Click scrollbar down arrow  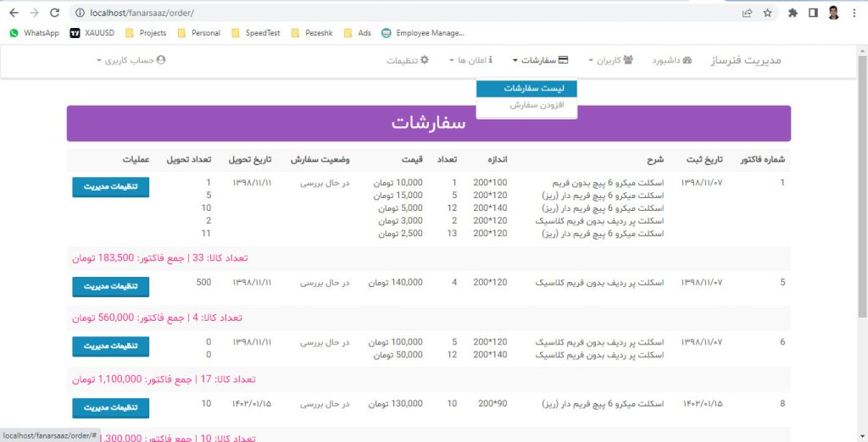[862, 436]
